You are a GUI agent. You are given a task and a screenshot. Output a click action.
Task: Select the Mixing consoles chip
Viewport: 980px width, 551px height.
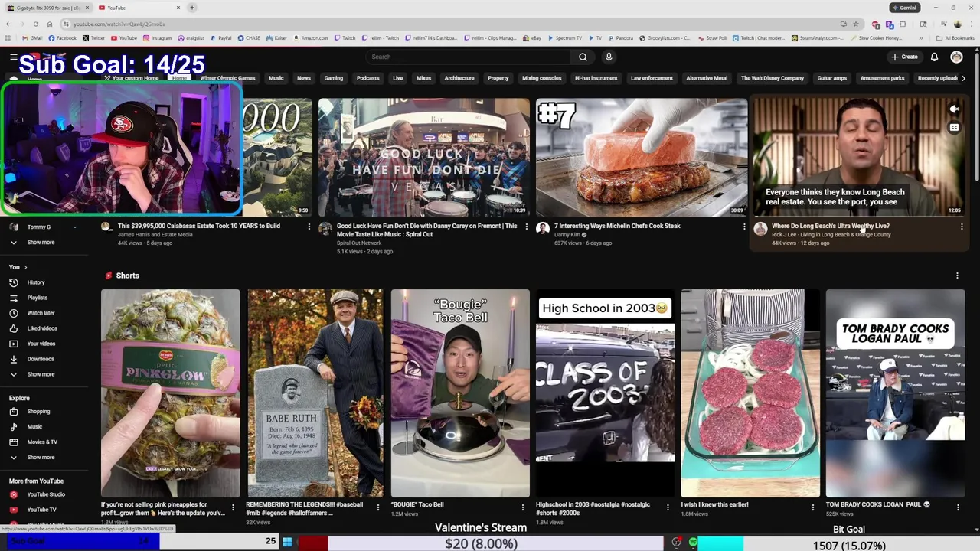pos(541,78)
